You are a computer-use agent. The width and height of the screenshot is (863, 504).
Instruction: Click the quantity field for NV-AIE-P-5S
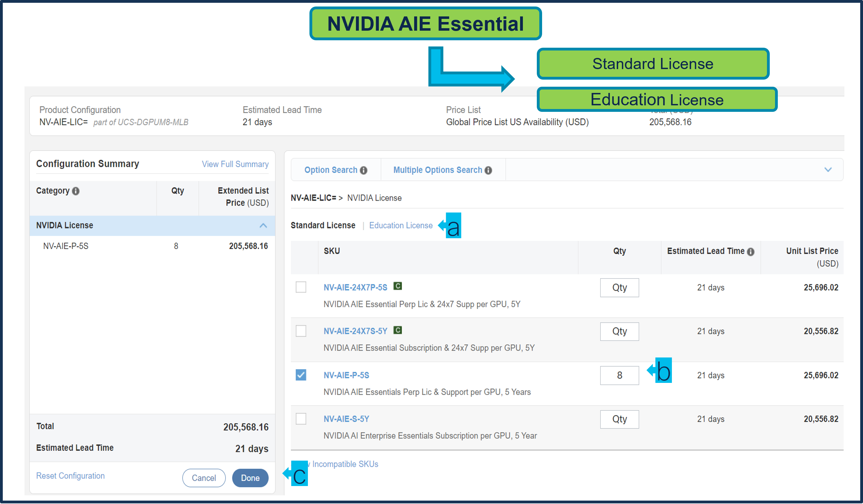click(619, 375)
